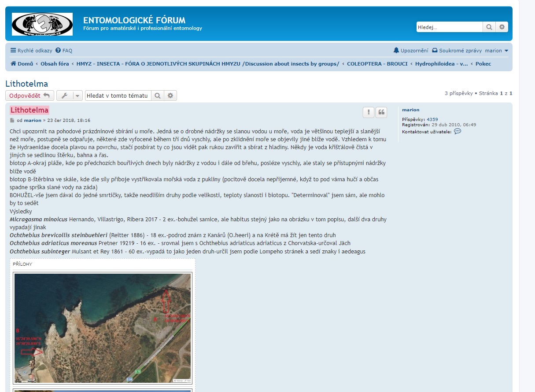Open the marion user account dropdown
The height and width of the screenshot is (392, 535).
pyautogui.click(x=496, y=51)
